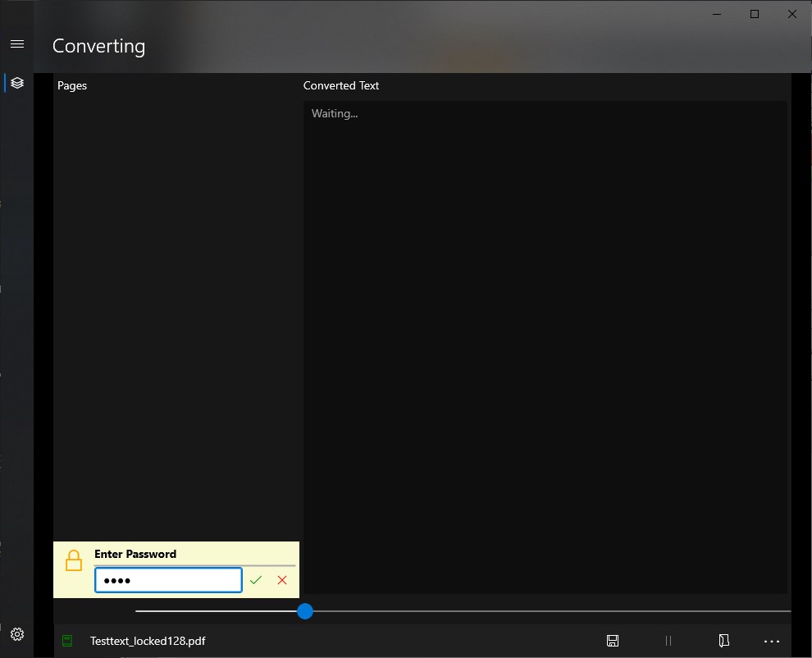Click the pause conversion icon
The image size is (812, 658).
(x=668, y=641)
